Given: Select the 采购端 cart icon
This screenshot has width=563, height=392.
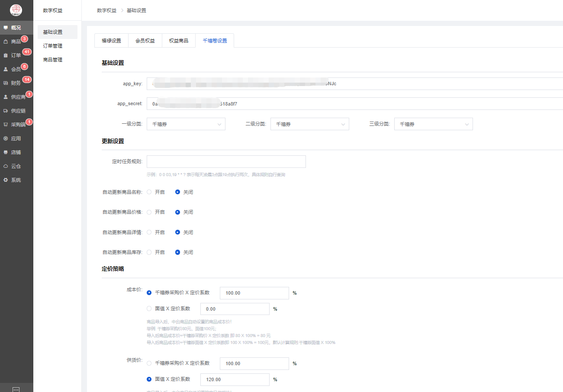Looking at the screenshot, I should point(6,125).
